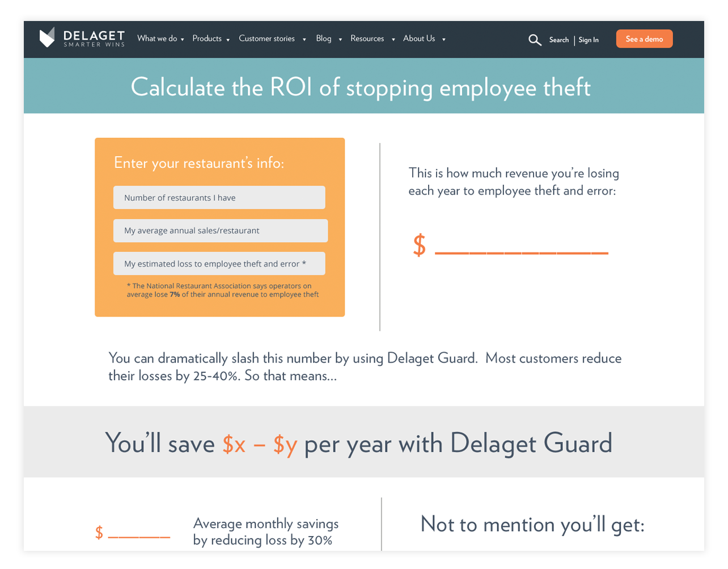Click the Delaget Guard slash losses paragraph

point(365,366)
